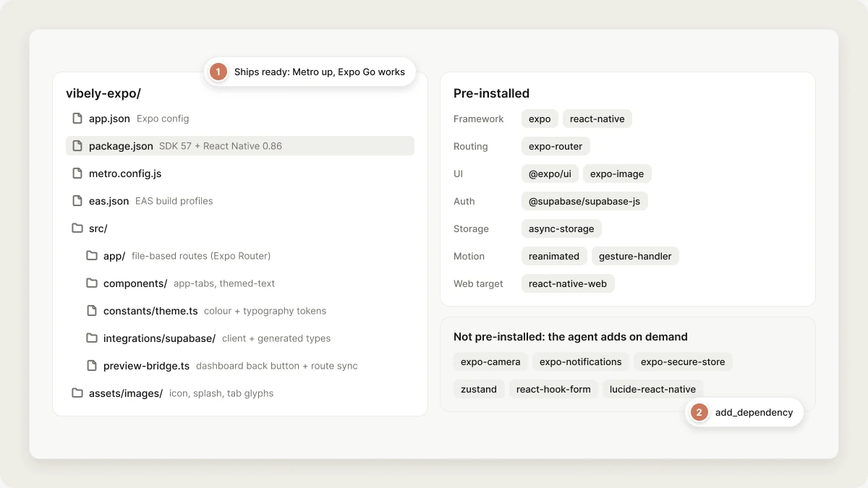
Task: Click the Web target row label
Action: pos(478,283)
